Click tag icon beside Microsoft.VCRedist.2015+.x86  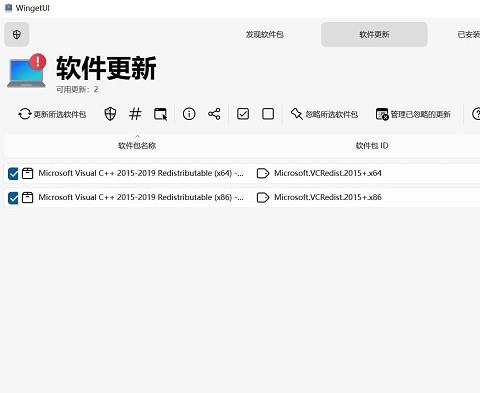click(x=263, y=197)
